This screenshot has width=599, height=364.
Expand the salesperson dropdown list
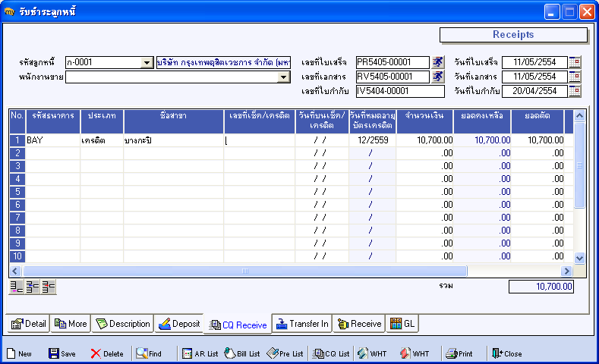284,77
